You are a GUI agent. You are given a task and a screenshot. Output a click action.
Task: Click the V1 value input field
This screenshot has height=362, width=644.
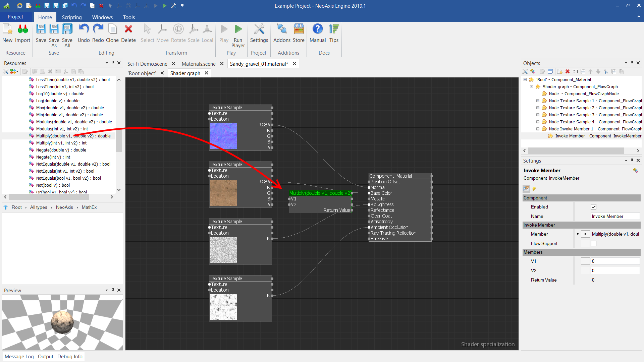(x=615, y=261)
